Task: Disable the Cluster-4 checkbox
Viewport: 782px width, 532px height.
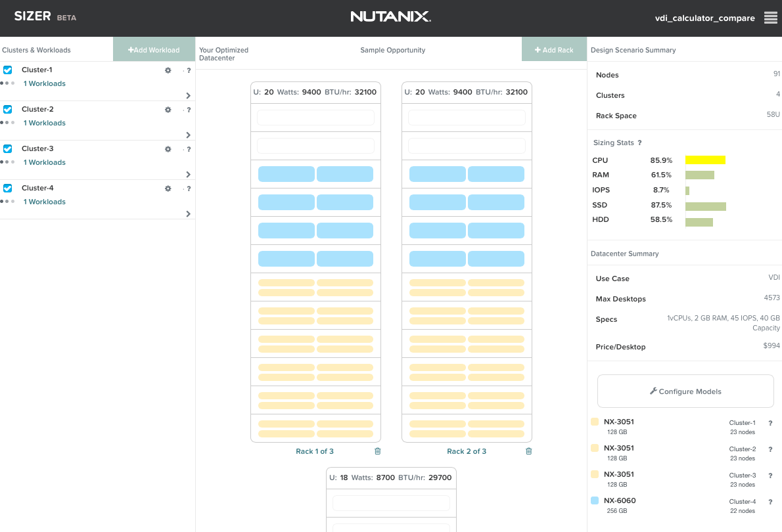Action: tap(7, 188)
